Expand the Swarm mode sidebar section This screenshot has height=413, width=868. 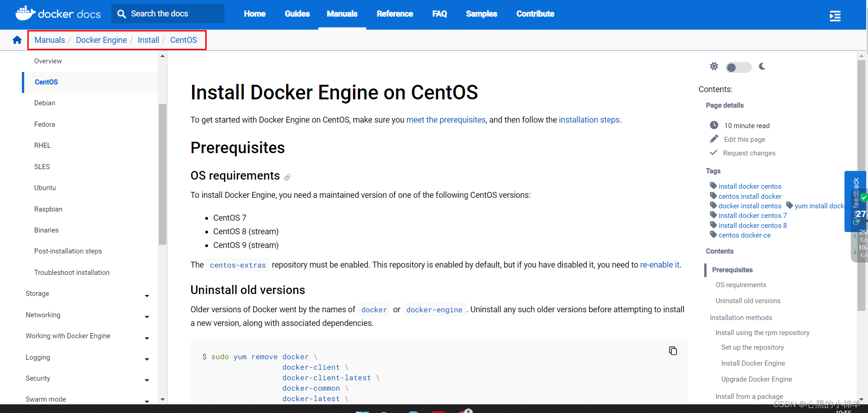click(147, 401)
